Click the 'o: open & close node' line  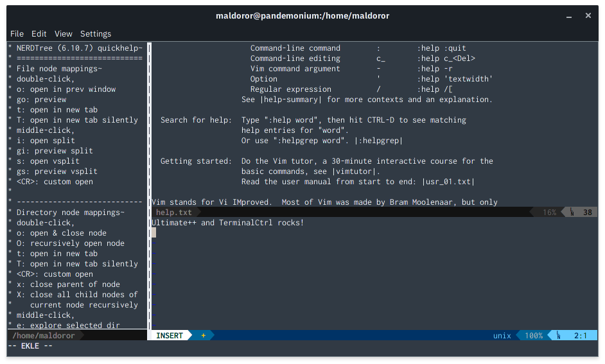pyautogui.click(x=62, y=233)
